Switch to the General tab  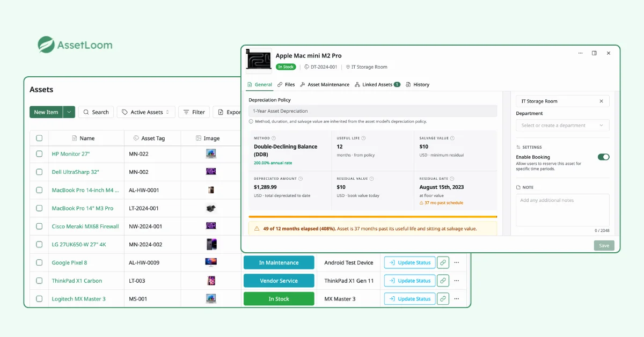[x=259, y=85]
